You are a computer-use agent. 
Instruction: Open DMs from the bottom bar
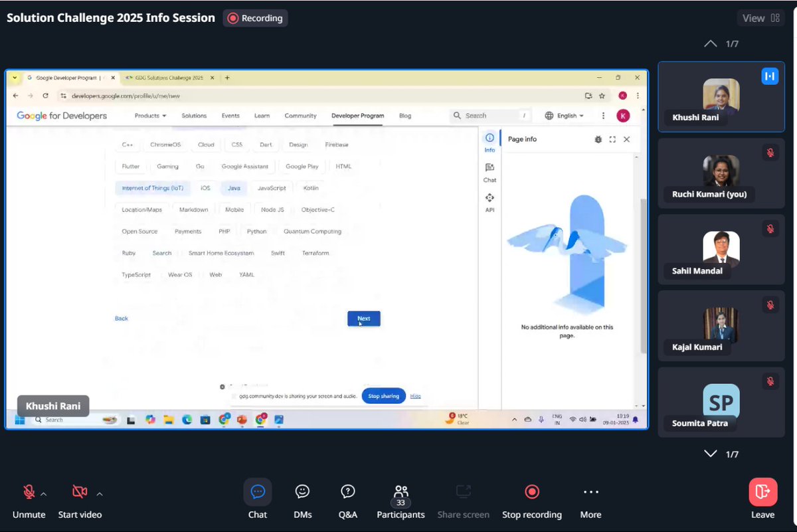coord(303,499)
